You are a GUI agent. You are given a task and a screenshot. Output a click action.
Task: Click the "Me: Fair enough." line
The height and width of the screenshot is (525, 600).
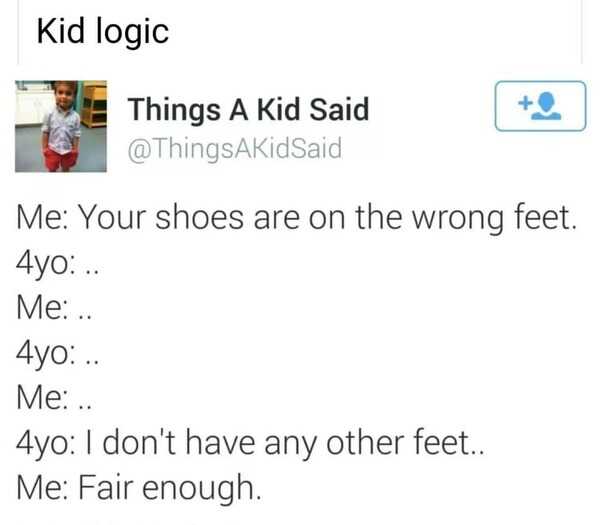(x=138, y=489)
